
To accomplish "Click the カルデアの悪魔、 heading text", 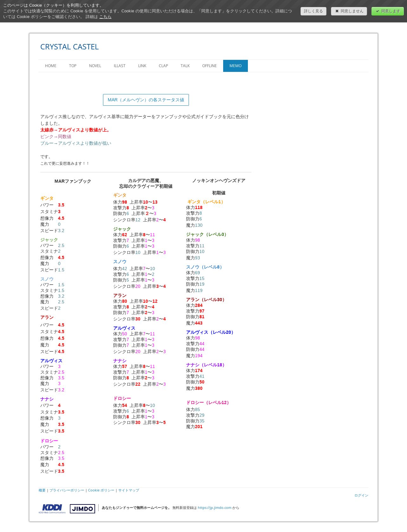I will click(x=146, y=180).
